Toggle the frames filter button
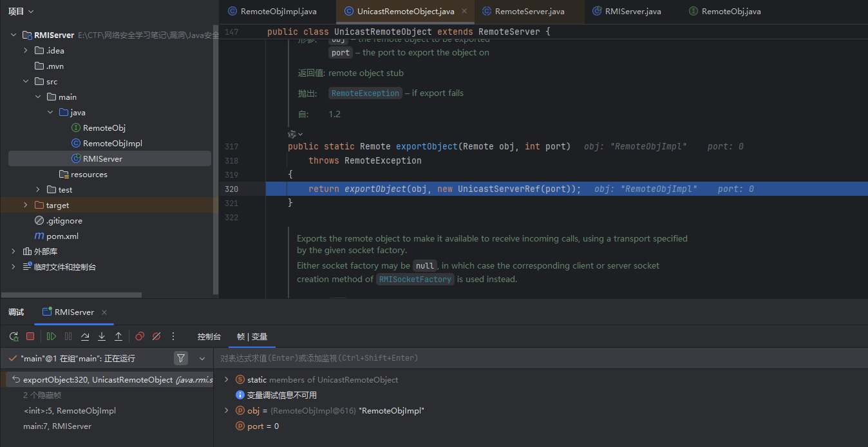 [x=181, y=358]
